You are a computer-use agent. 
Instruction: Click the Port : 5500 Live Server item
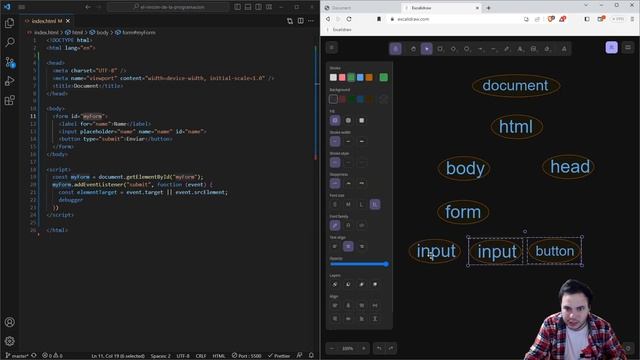247,356
